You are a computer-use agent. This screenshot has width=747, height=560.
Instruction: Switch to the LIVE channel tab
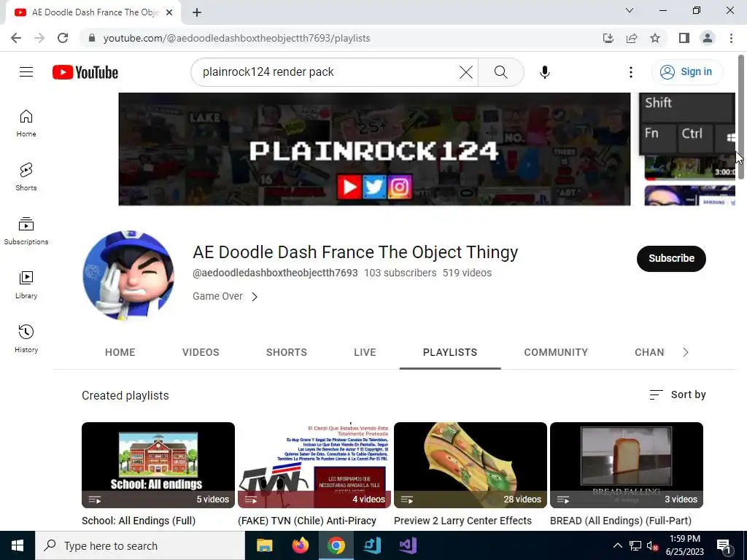(x=365, y=352)
